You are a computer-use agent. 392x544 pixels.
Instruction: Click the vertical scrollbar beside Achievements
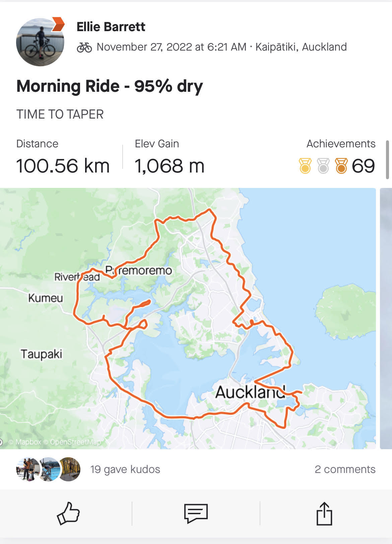pos(387,160)
